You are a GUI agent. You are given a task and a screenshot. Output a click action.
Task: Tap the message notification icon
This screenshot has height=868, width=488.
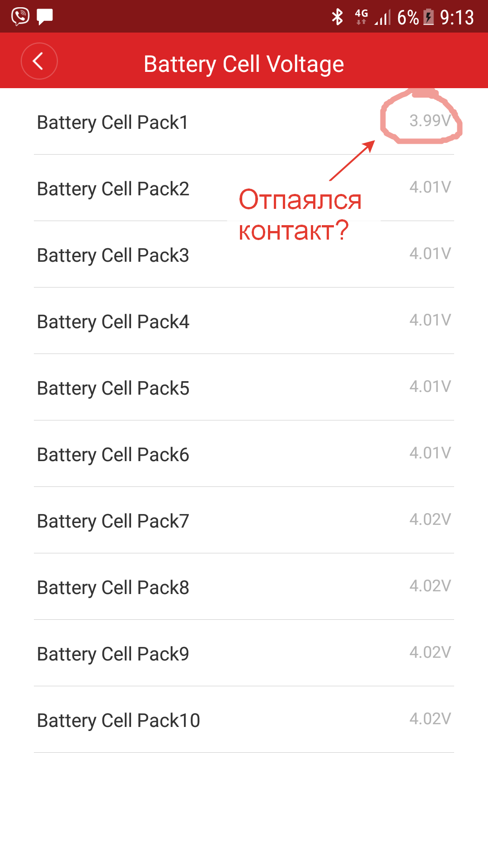click(45, 17)
